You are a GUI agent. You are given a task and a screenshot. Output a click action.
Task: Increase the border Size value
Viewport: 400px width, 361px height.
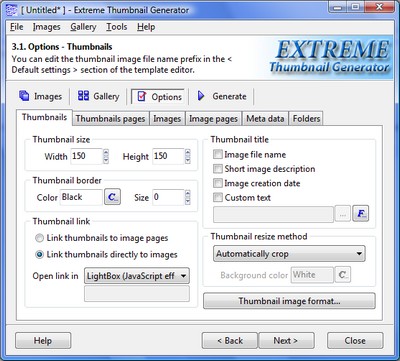pos(188,194)
